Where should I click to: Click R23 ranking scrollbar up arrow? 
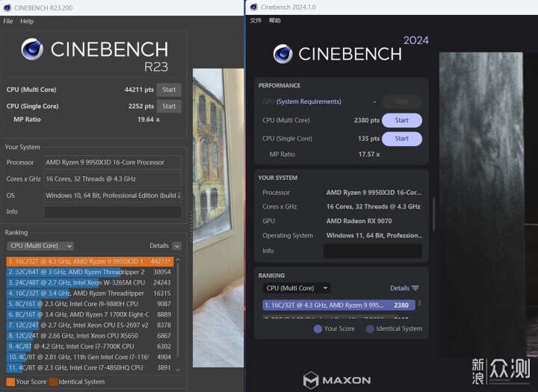point(178,261)
